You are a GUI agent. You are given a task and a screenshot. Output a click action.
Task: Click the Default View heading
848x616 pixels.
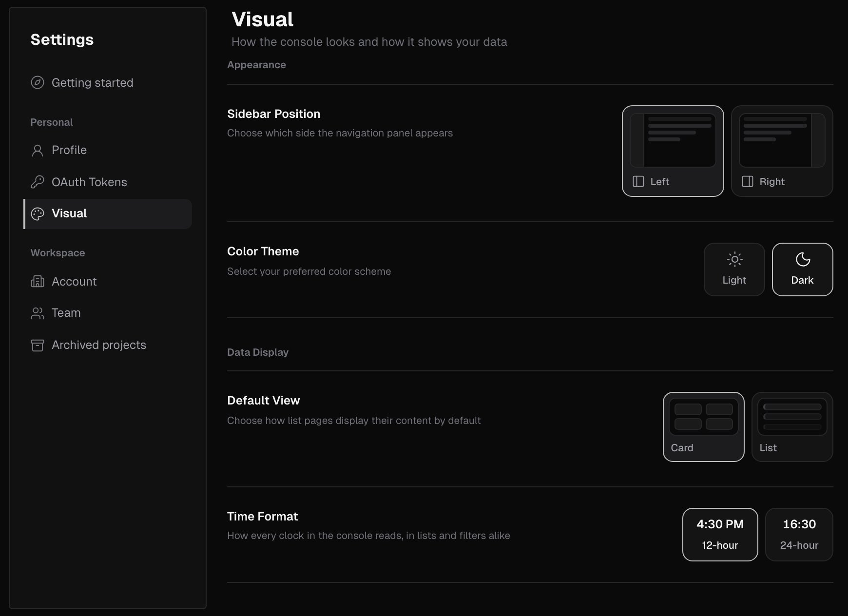[264, 401]
